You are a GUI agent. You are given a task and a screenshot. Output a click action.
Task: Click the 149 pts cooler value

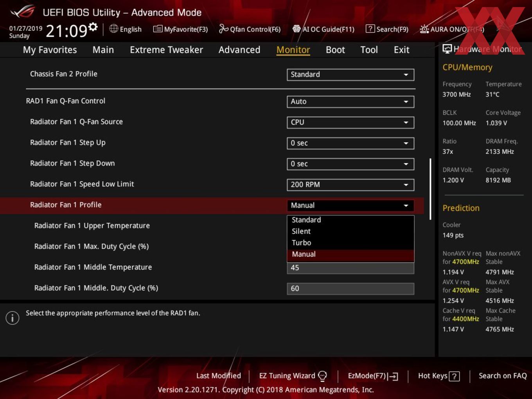pyautogui.click(x=453, y=235)
